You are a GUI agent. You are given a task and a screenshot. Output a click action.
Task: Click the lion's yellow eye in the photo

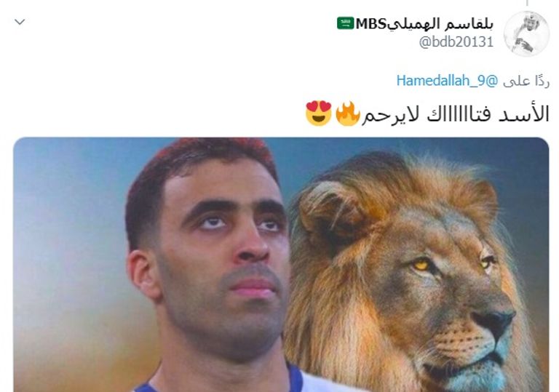(x=421, y=265)
